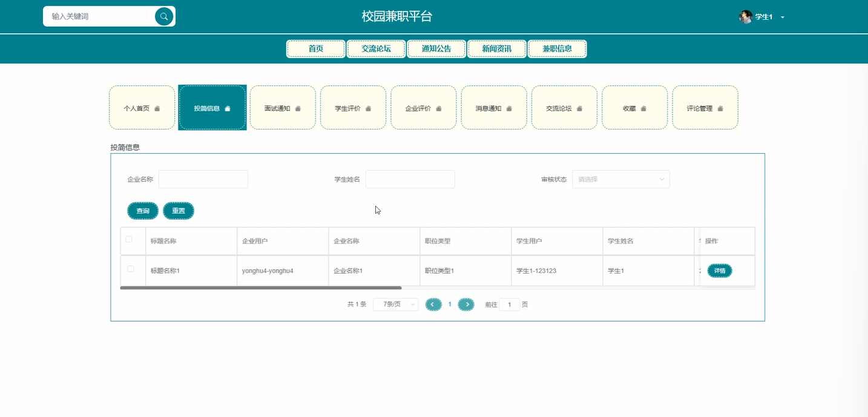868x417 pixels.
Task: Check the 标题名称1 row checkbox
Action: click(131, 269)
